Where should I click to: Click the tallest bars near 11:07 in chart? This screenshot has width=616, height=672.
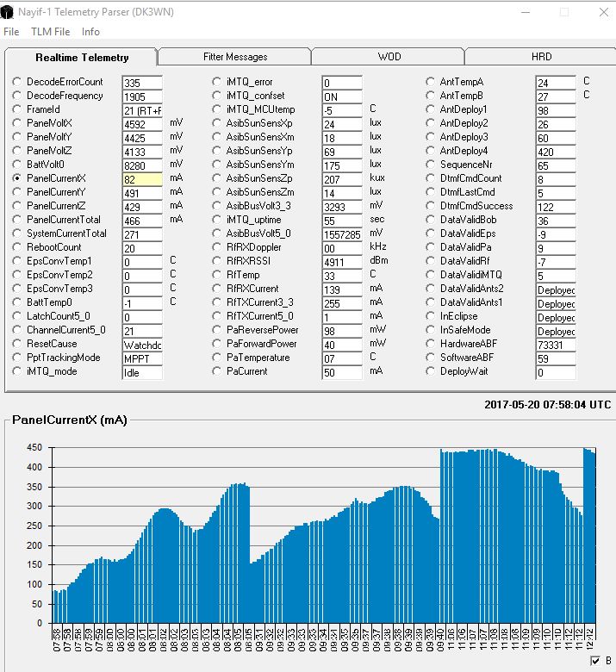click(x=480, y=536)
